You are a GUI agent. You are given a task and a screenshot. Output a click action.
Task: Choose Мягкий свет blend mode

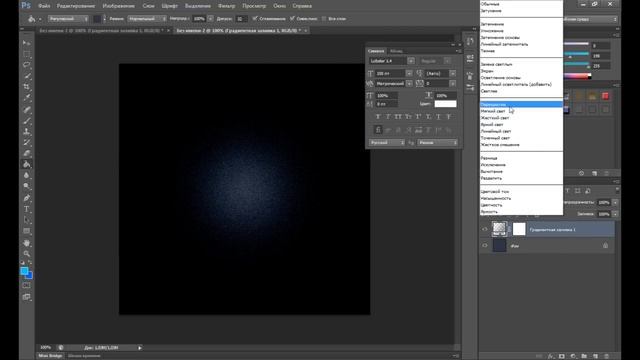click(521, 111)
